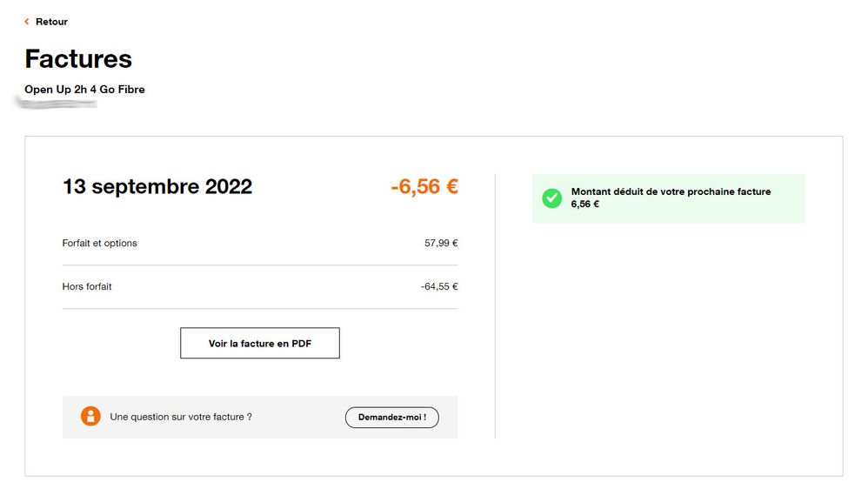The image size is (868, 489).
Task: Click the -64,55 € out-of-plan amount
Action: [439, 286]
